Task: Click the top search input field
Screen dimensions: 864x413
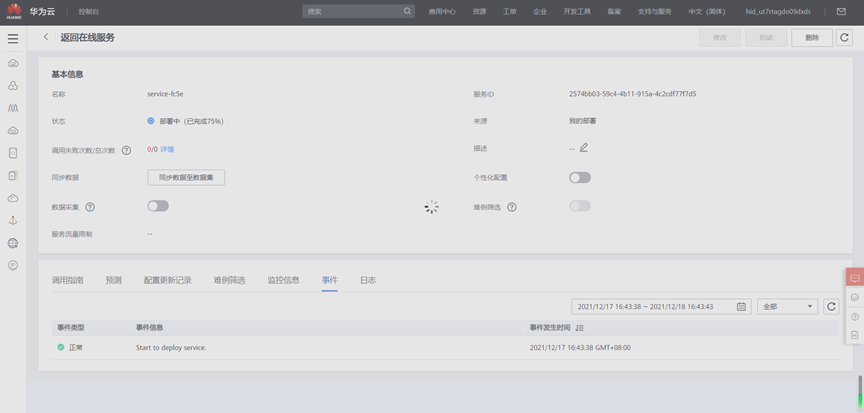Action: click(x=359, y=11)
